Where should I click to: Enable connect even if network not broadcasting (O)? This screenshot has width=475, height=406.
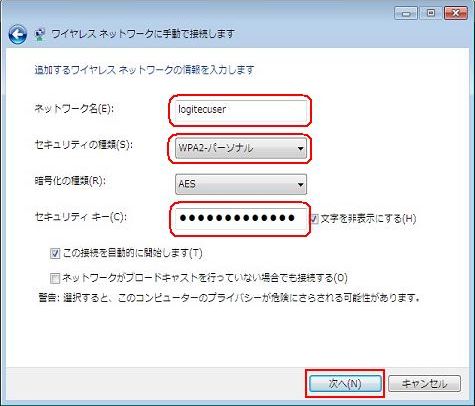point(55,278)
